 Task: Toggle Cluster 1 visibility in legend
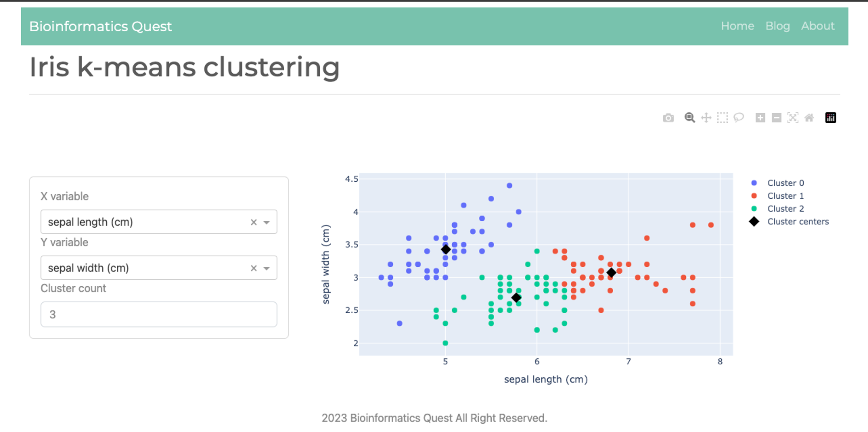[x=777, y=196]
